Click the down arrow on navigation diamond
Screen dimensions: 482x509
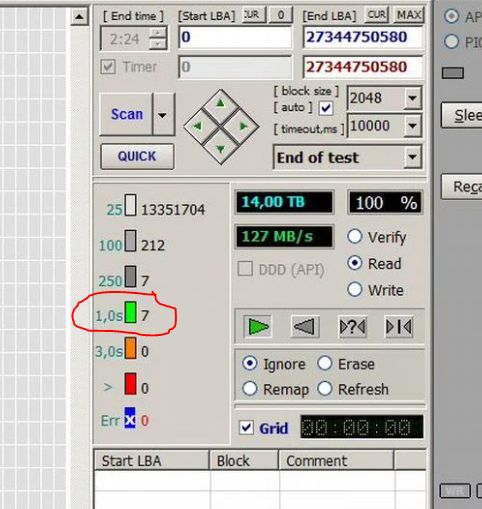pos(221,149)
